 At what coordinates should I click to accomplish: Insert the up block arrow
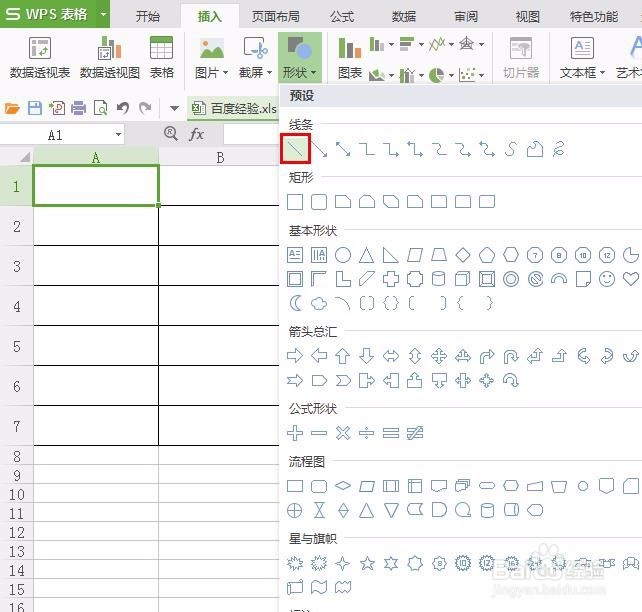[x=343, y=356]
